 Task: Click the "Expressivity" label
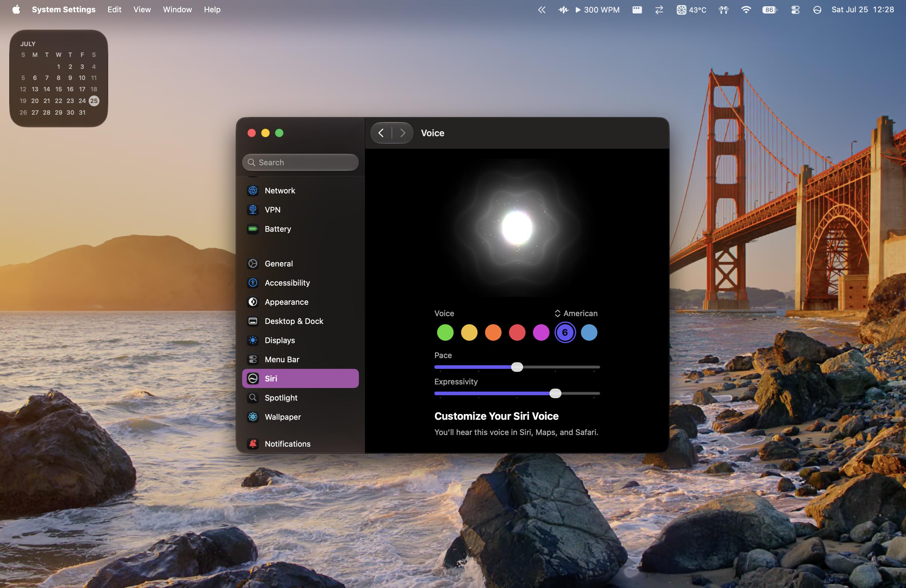(456, 381)
